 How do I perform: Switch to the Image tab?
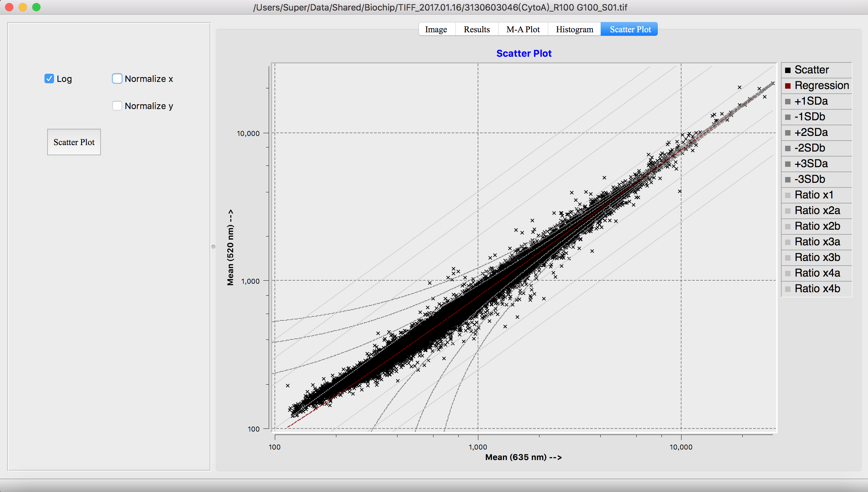pos(436,30)
